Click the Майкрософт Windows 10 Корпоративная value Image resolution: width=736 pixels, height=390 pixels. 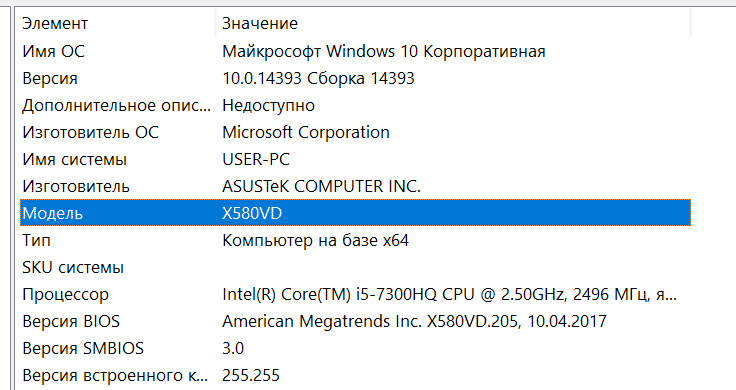click(x=383, y=51)
